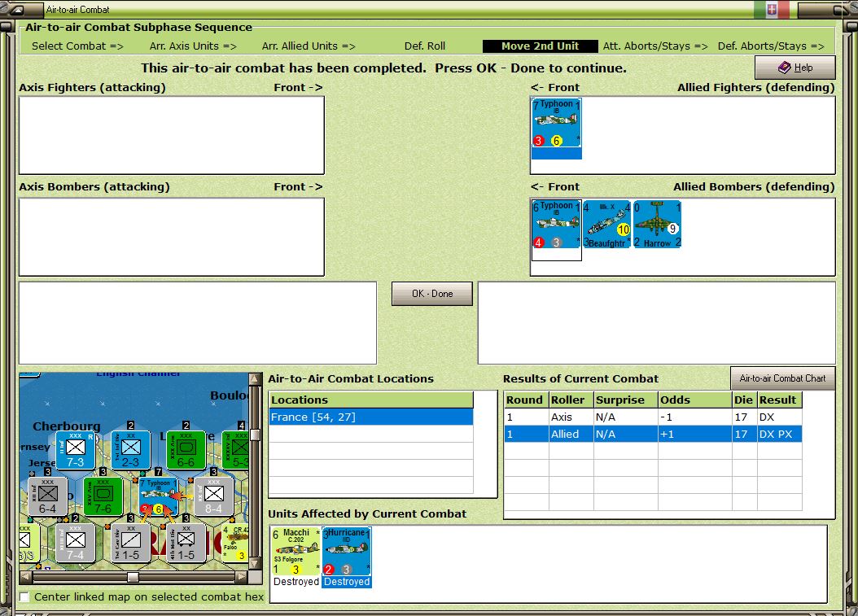Select the Typhoon fighter counter in Allied Fighters
This screenshot has height=616, width=858.
click(556, 123)
